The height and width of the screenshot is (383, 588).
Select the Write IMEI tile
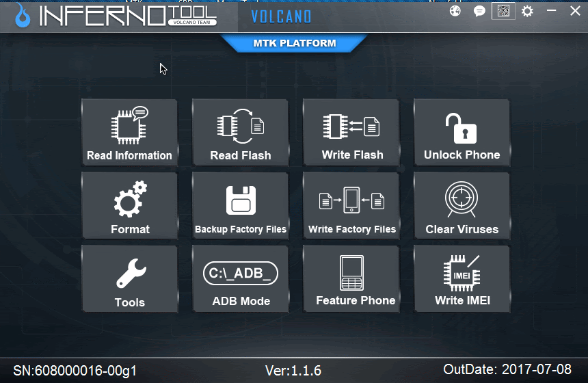pos(462,279)
